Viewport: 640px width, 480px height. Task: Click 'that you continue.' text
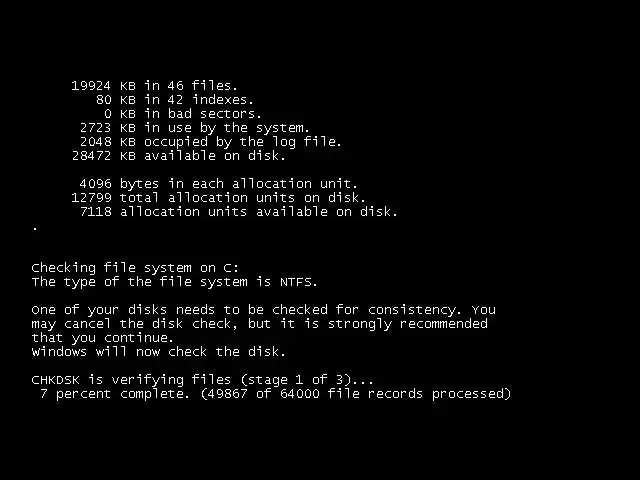click(103, 338)
